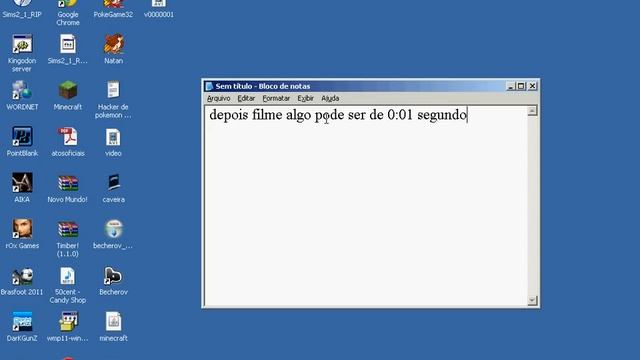Close the Sem título Notepad window
Viewport: 640px width, 360px height.
coord(532,86)
